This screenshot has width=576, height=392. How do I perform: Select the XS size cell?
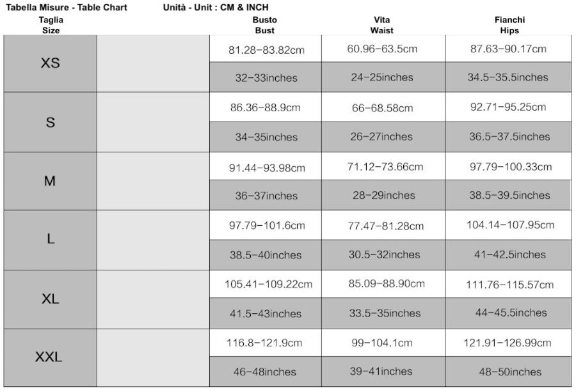click(x=51, y=63)
